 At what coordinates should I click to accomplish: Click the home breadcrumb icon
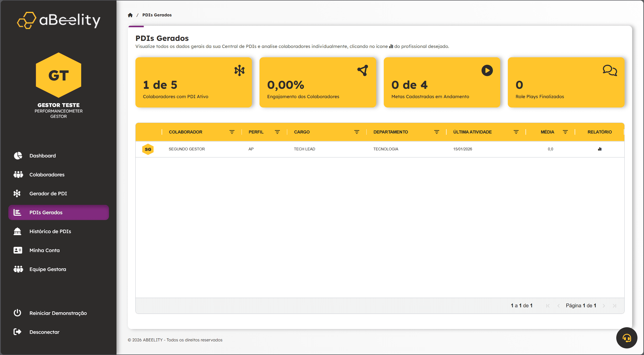pos(130,15)
